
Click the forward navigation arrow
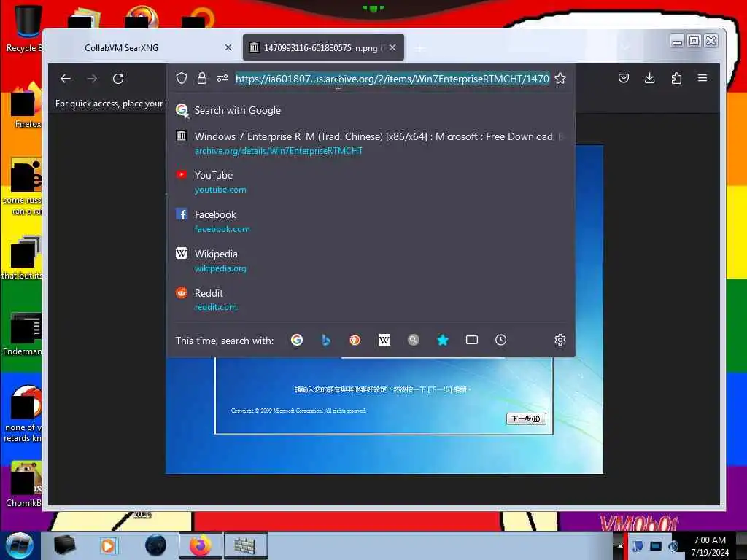(92, 79)
